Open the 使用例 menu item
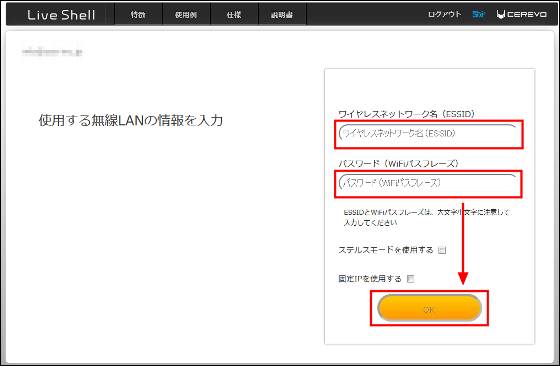 click(x=186, y=15)
